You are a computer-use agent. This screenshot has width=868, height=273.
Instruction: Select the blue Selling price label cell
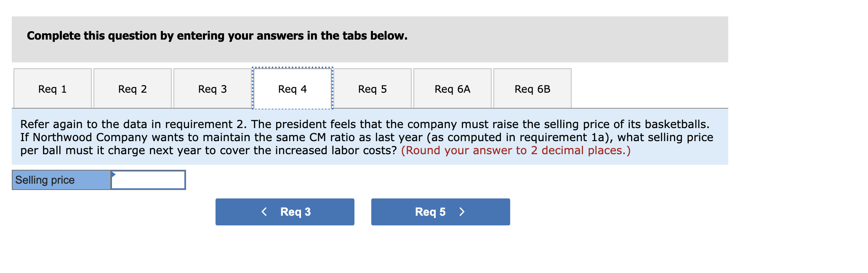[61, 179]
